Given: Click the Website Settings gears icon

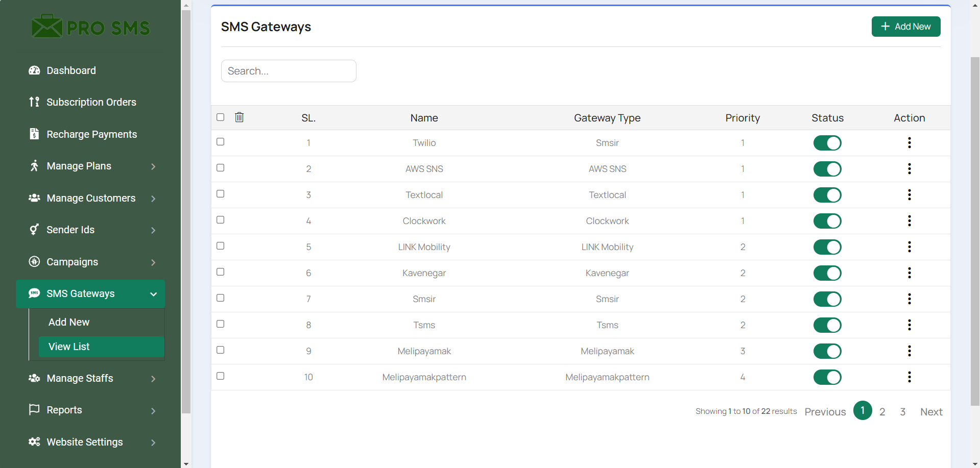Looking at the screenshot, I should pos(34,442).
